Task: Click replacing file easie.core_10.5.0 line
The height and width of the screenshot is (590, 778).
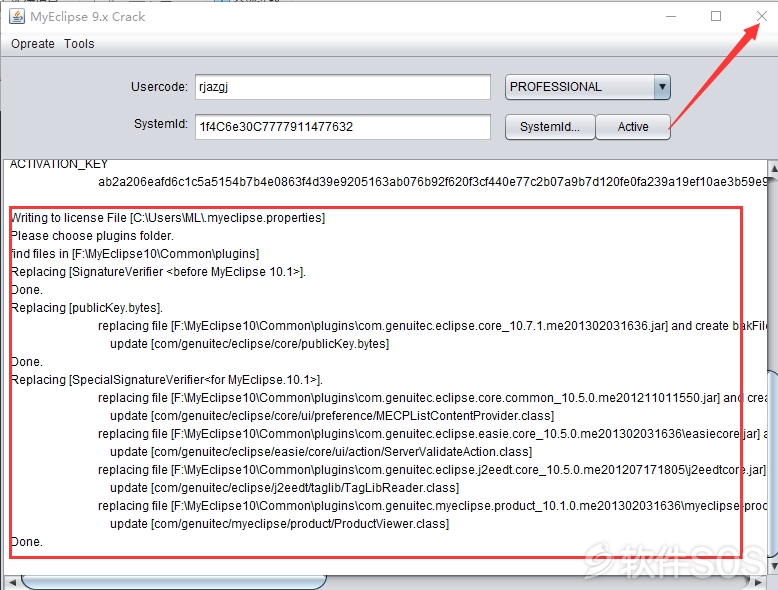Action: click(x=433, y=434)
